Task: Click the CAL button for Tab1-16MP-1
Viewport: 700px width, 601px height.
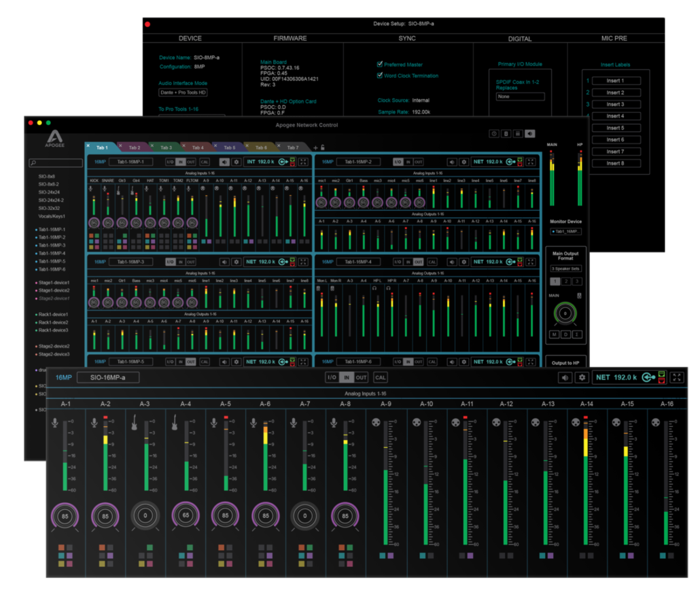Action: [205, 162]
